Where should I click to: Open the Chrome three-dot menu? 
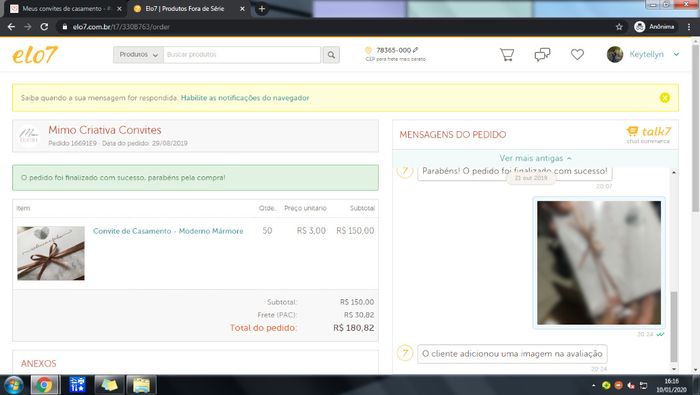coord(689,27)
